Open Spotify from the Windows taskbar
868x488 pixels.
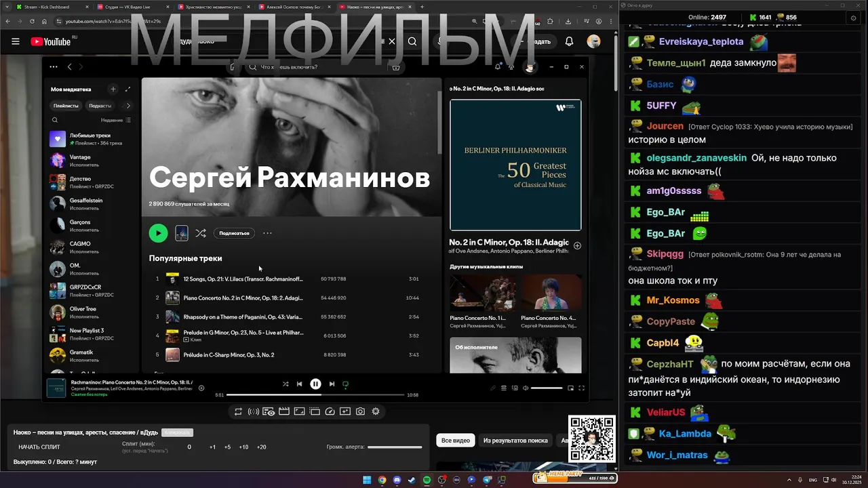pos(427,480)
